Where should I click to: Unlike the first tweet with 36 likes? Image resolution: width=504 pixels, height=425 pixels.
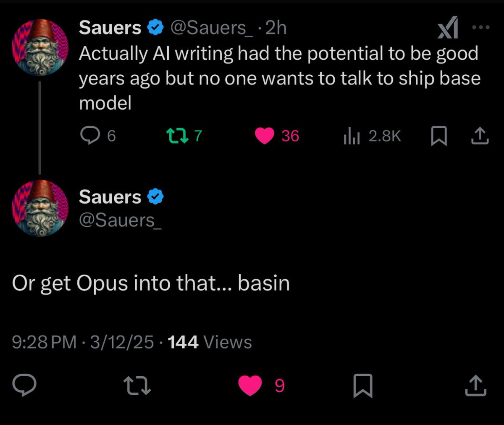(x=265, y=136)
